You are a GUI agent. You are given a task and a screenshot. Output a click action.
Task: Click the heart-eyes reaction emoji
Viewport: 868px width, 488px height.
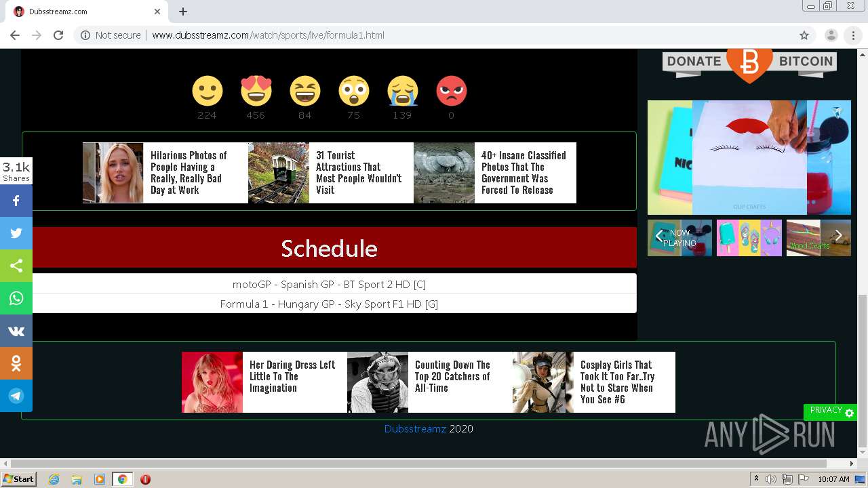pos(256,91)
